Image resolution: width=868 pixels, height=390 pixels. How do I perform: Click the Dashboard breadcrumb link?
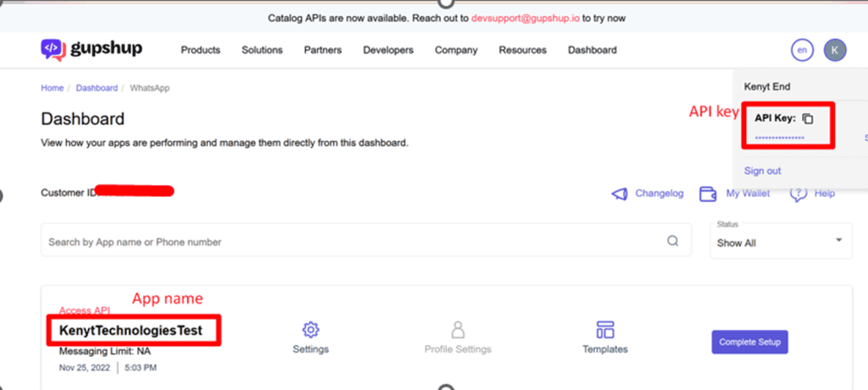coord(97,88)
